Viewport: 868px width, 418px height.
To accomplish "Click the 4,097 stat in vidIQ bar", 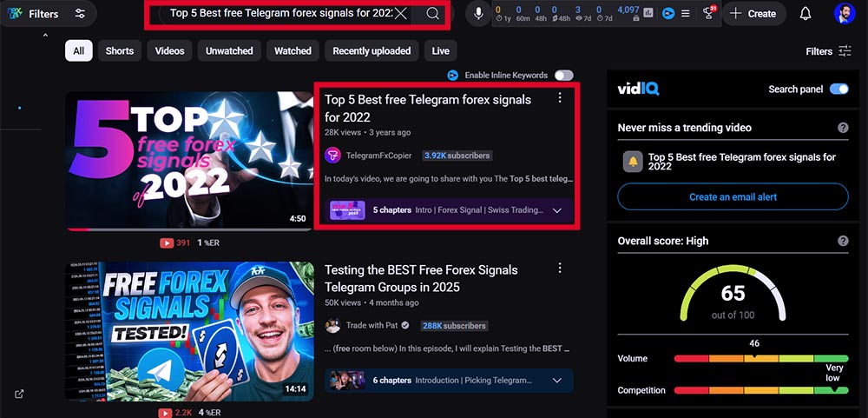I will pyautogui.click(x=628, y=10).
